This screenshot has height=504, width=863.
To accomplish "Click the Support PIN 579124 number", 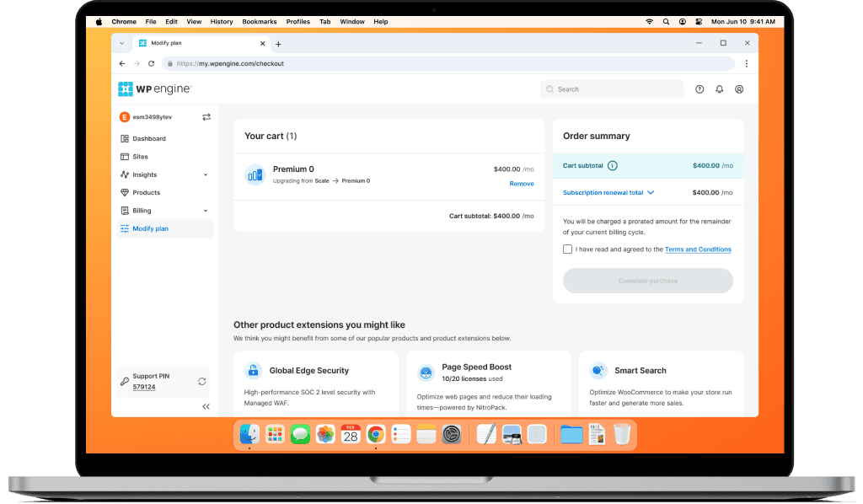I will click(x=143, y=387).
